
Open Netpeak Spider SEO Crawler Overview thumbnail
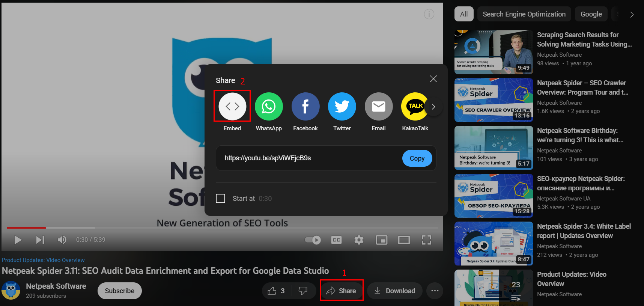tap(494, 100)
